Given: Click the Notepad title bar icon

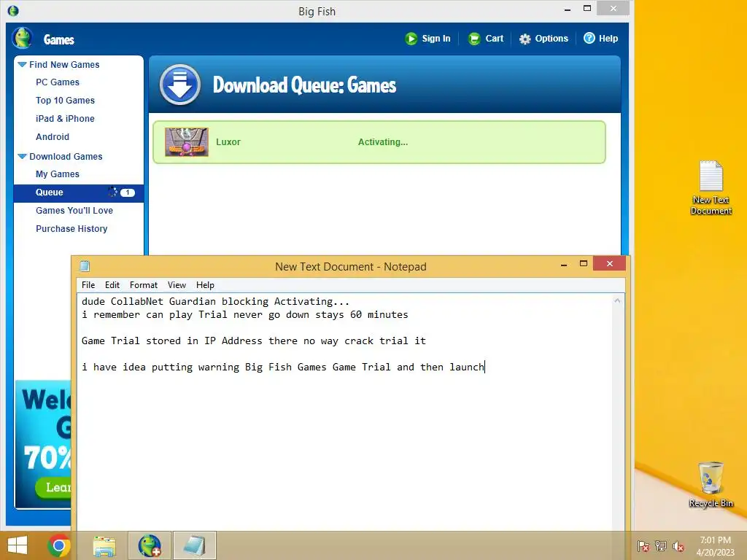Looking at the screenshot, I should point(85,265).
